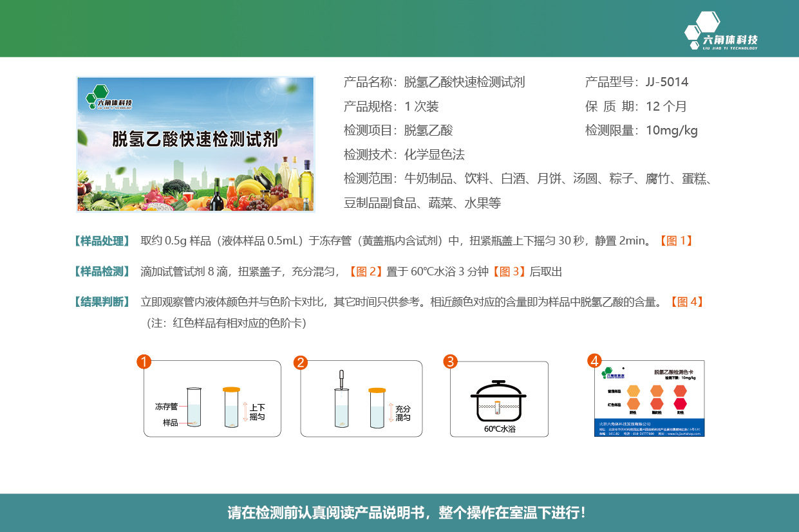The image size is (799, 532).
Task: Click the 检测范围 line listing 牛奶制品、饮料
Action: (x=528, y=179)
